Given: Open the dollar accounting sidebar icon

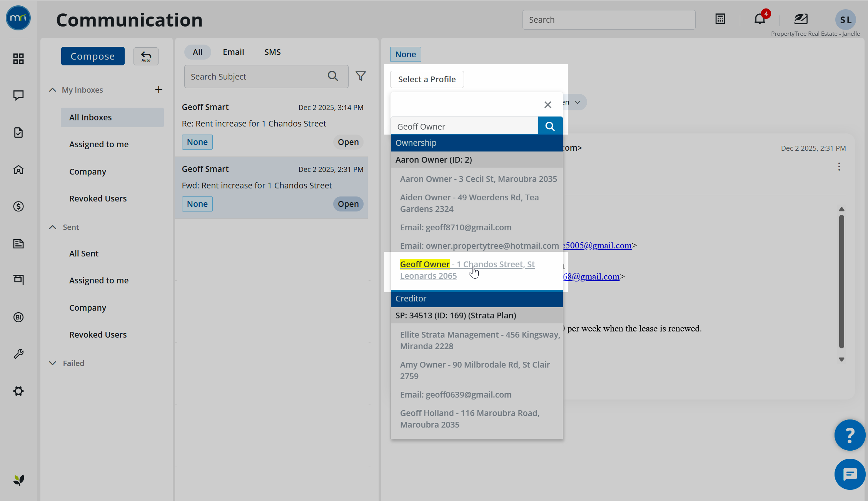Looking at the screenshot, I should tap(18, 206).
